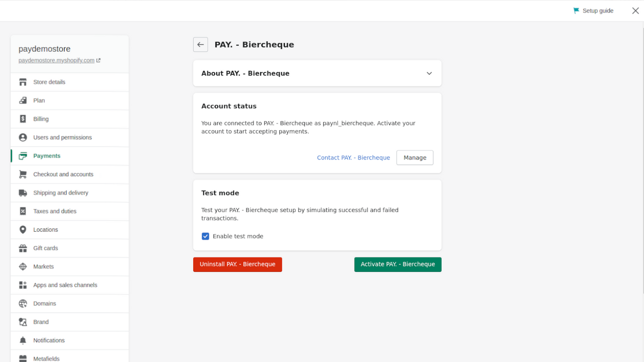Viewport: 644px width, 362px height.
Task: Click the paydemostore store name
Action: click(45, 49)
